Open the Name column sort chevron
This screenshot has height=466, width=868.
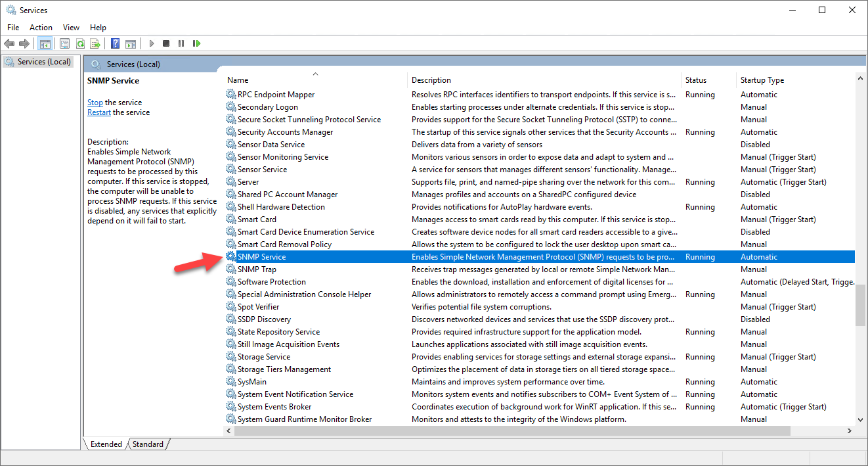pyautogui.click(x=315, y=74)
